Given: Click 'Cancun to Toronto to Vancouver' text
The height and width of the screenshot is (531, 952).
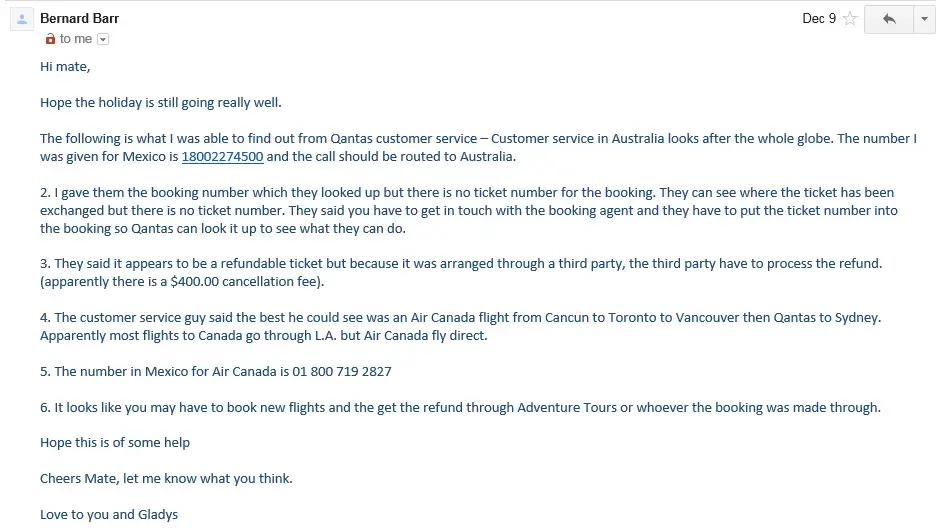Looking at the screenshot, I should (x=641, y=318).
